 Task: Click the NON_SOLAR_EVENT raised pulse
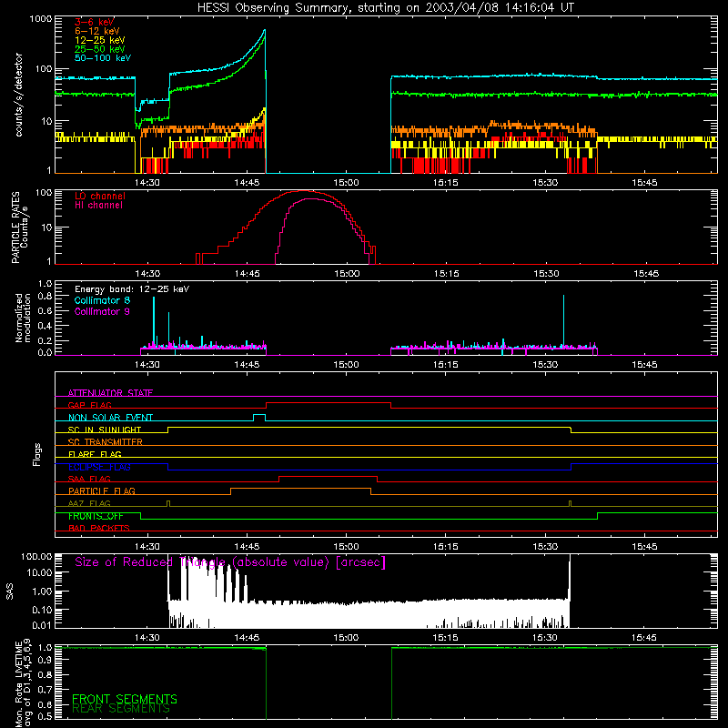(x=259, y=415)
